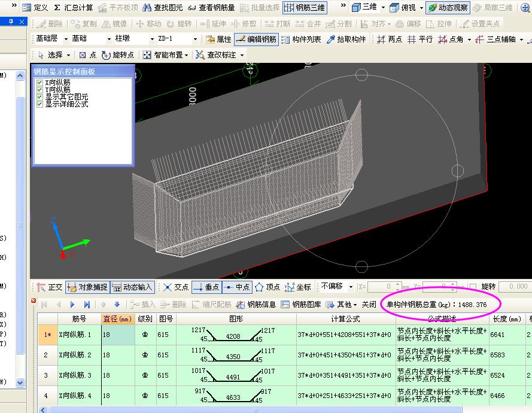
Task: Expand the 柱墩 component type dropdown
Action: (152, 39)
